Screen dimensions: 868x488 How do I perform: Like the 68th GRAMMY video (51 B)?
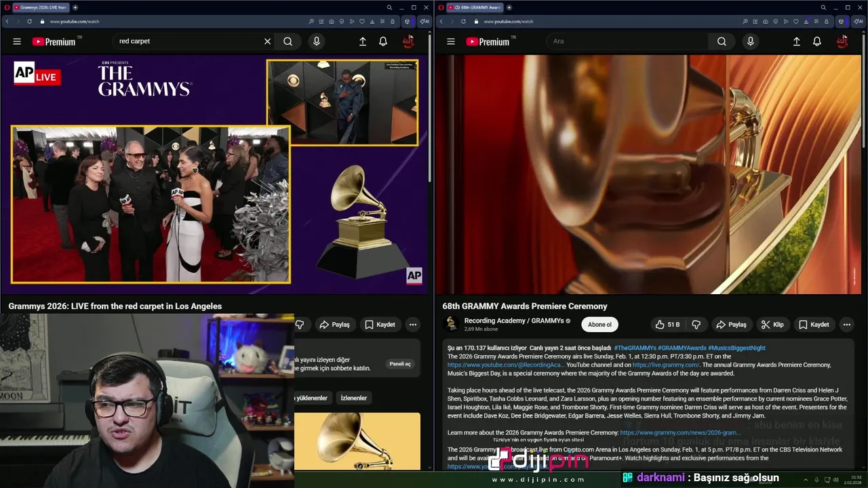668,325
